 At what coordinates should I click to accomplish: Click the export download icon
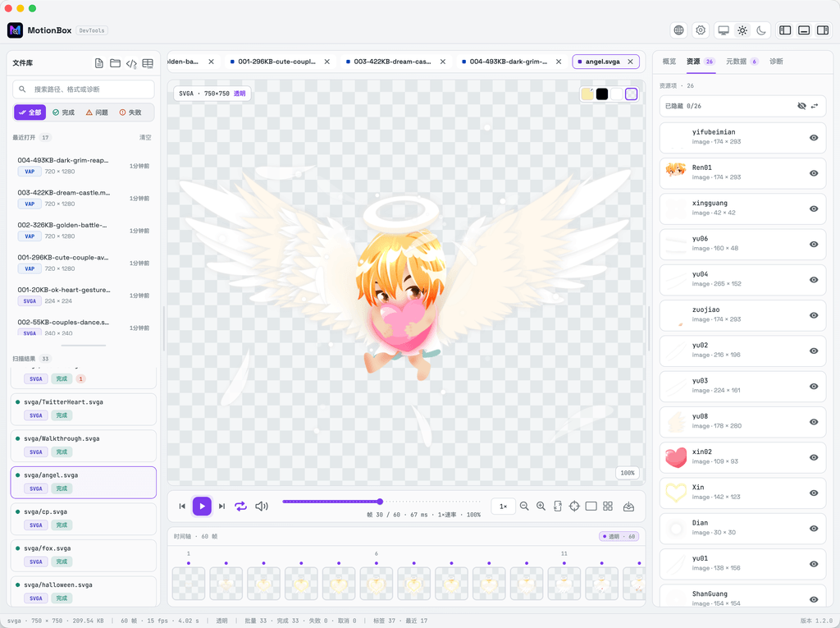tap(629, 507)
